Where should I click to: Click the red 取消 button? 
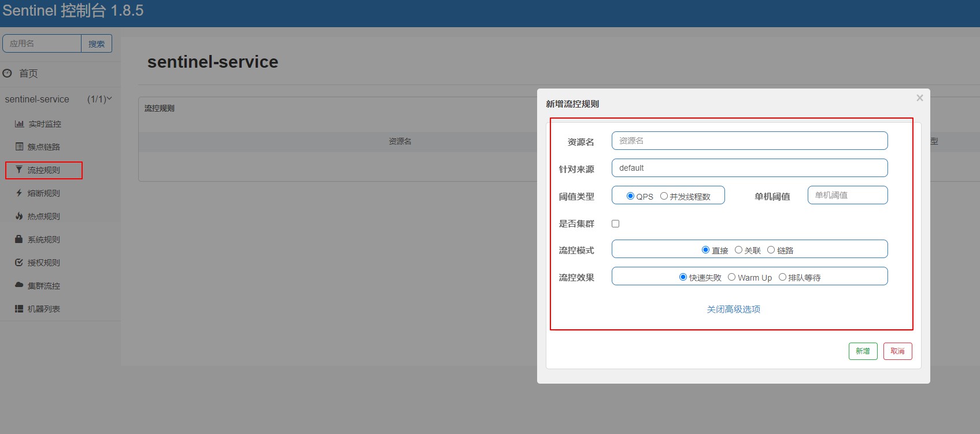tap(897, 351)
